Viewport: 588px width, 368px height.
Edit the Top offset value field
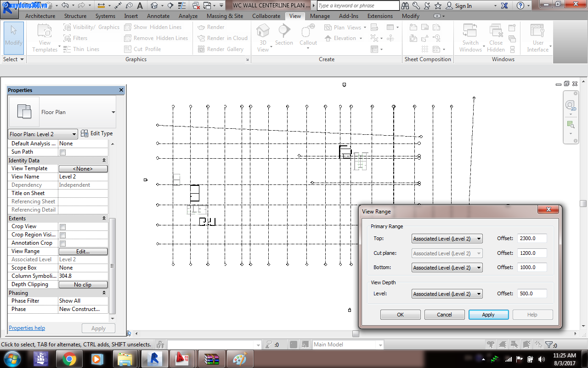click(x=531, y=238)
